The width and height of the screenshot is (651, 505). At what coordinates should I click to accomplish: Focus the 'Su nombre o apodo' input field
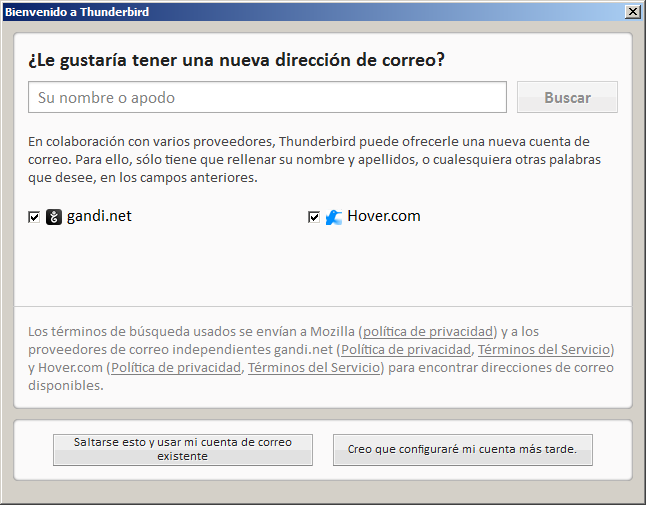click(267, 97)
